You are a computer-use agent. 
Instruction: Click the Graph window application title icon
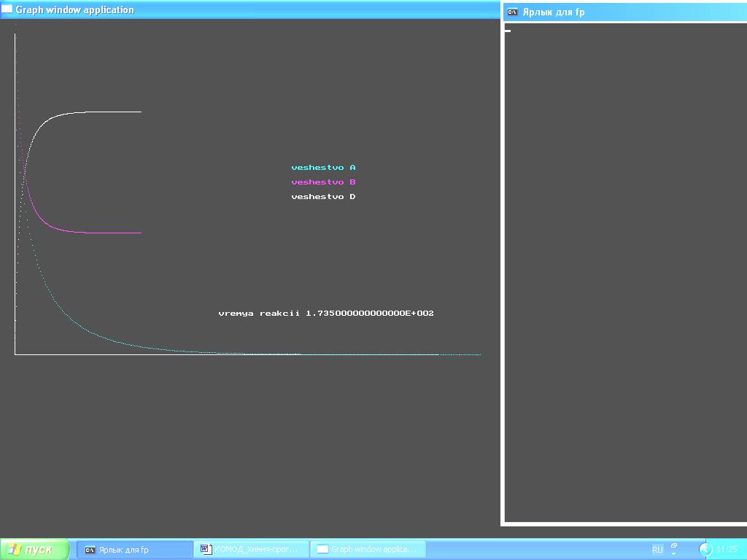point(7,9)
